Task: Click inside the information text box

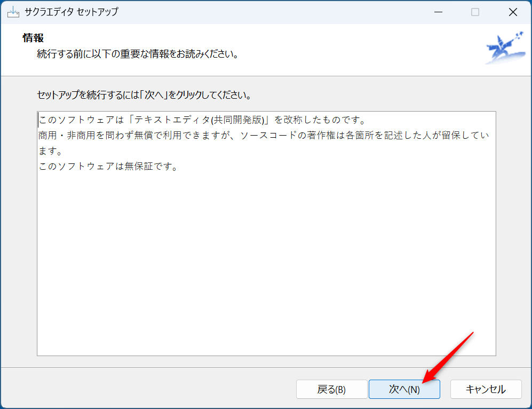Action: [x=266, y=233]
